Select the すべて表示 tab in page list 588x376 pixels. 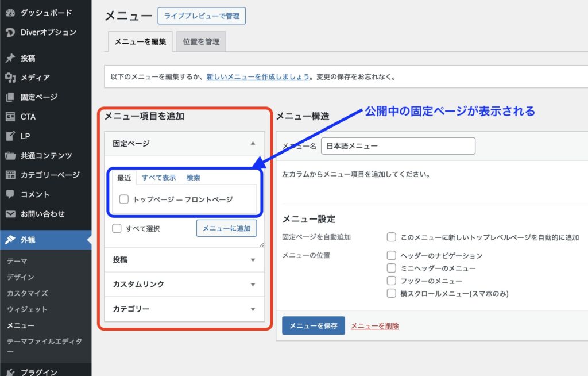pos(158,178)
